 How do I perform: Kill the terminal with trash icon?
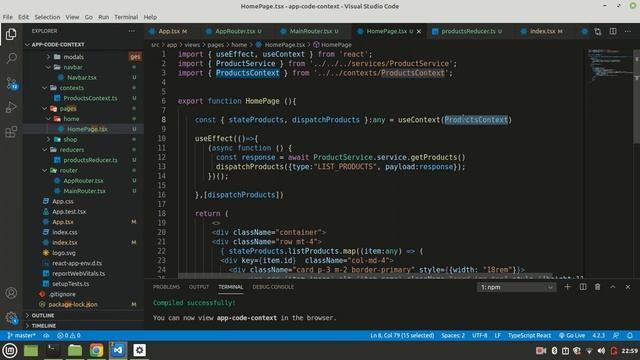point(598,287)
